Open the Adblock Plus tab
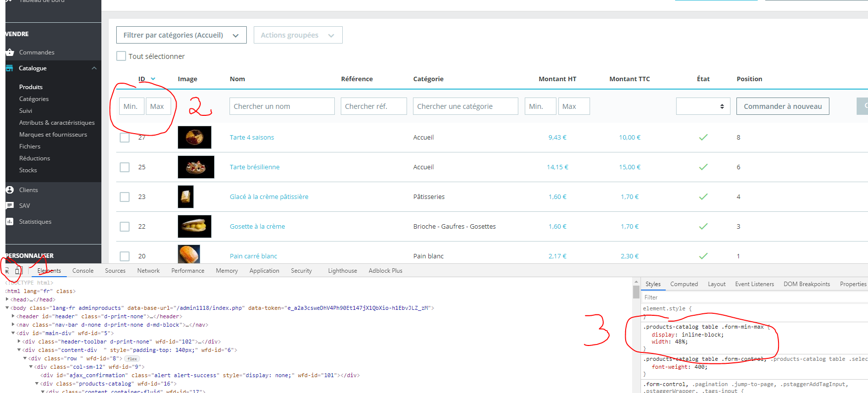868x393 pixels. point(385,271)
